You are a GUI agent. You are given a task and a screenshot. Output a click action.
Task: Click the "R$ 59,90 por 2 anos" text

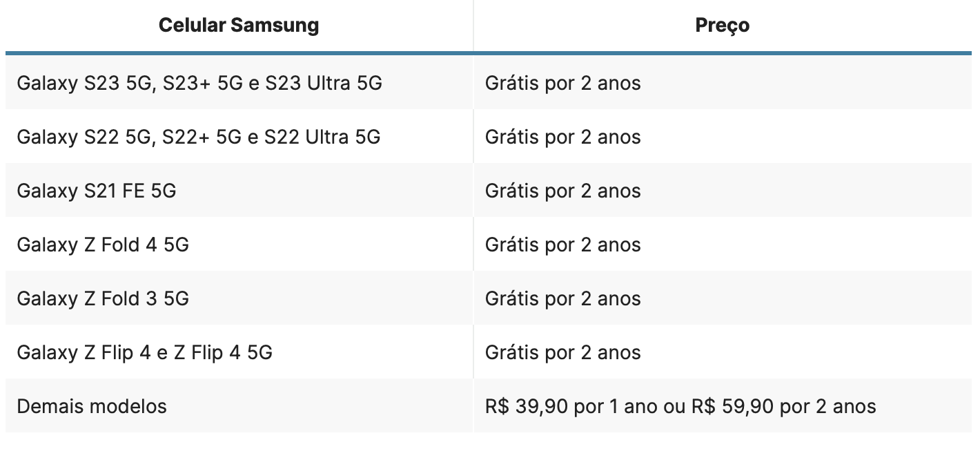pyautogui.click(x=784, y=406)
